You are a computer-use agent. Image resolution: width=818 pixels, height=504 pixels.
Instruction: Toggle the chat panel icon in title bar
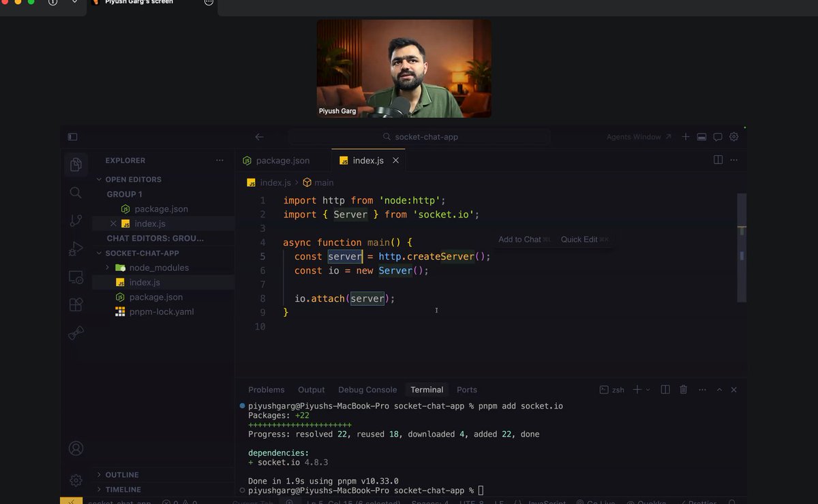[x=718, y=137]
